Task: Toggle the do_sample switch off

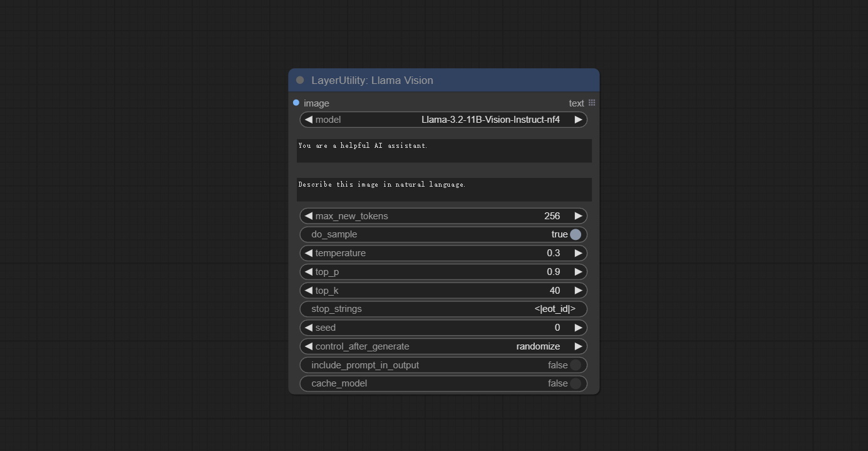Action: [575, 234]
